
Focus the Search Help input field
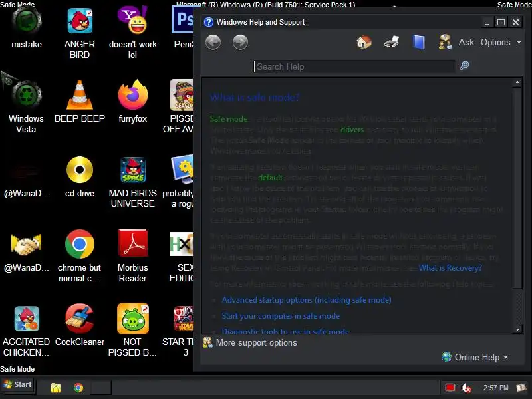coord(354,66)
